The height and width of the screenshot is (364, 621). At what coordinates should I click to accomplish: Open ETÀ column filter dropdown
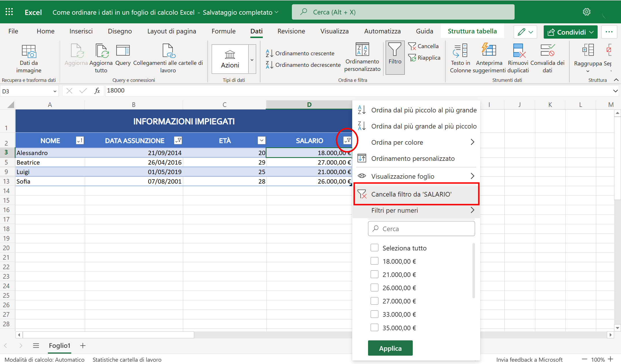[261, 140]
